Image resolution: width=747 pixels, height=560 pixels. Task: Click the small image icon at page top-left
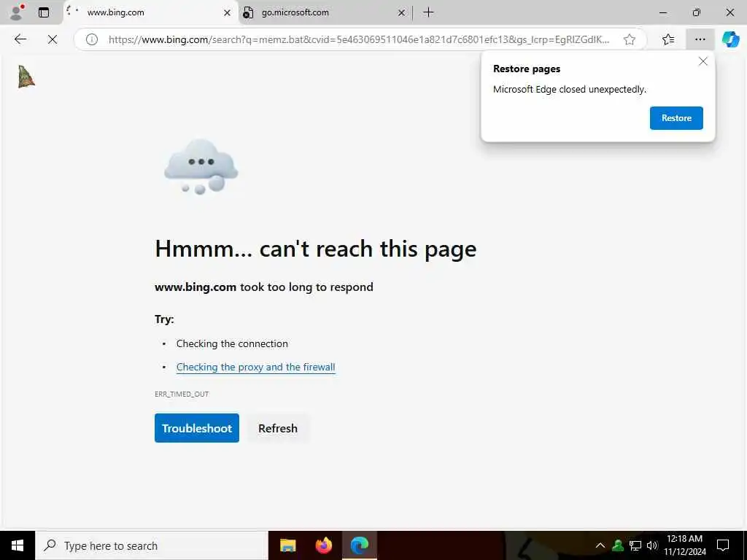26,77
